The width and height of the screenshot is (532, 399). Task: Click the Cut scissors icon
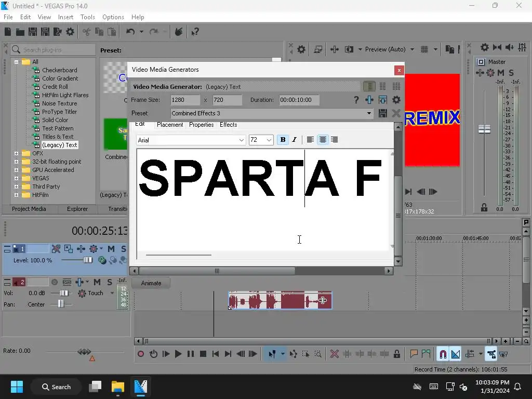coord(87,32)
